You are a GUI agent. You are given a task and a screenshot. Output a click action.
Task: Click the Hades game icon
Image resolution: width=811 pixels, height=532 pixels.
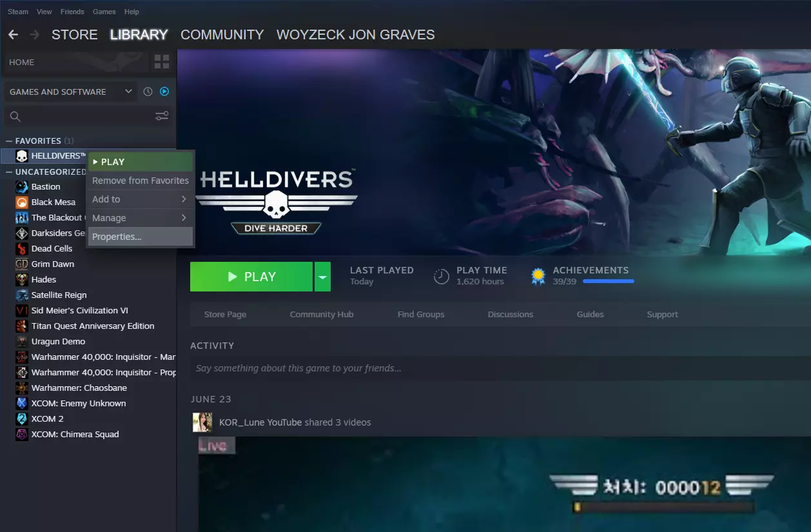pyautogui.click(x=21, y=280)
